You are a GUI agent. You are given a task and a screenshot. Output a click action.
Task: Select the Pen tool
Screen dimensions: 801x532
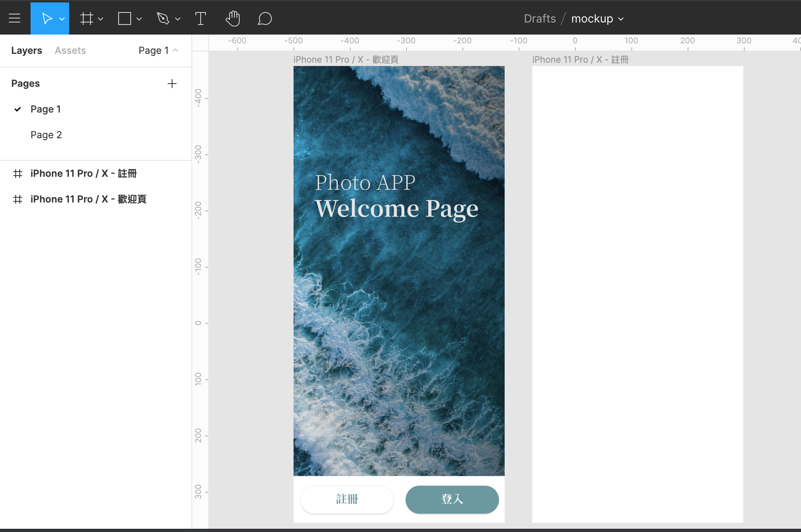[x=163, y=18]
